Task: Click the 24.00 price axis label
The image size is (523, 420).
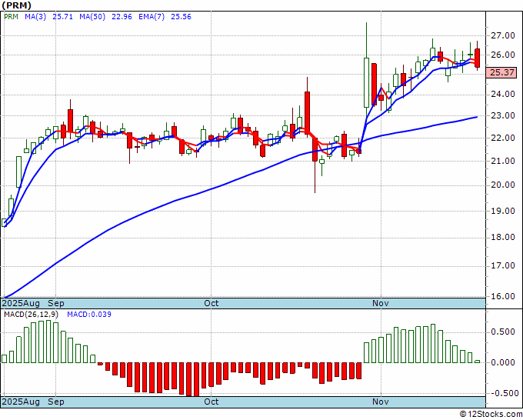Action: (x=502, y=95)
